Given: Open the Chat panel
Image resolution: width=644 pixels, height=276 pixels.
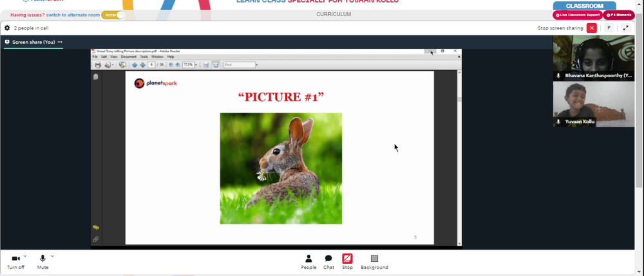Looking at the screenshot, I should pos(328,262).
